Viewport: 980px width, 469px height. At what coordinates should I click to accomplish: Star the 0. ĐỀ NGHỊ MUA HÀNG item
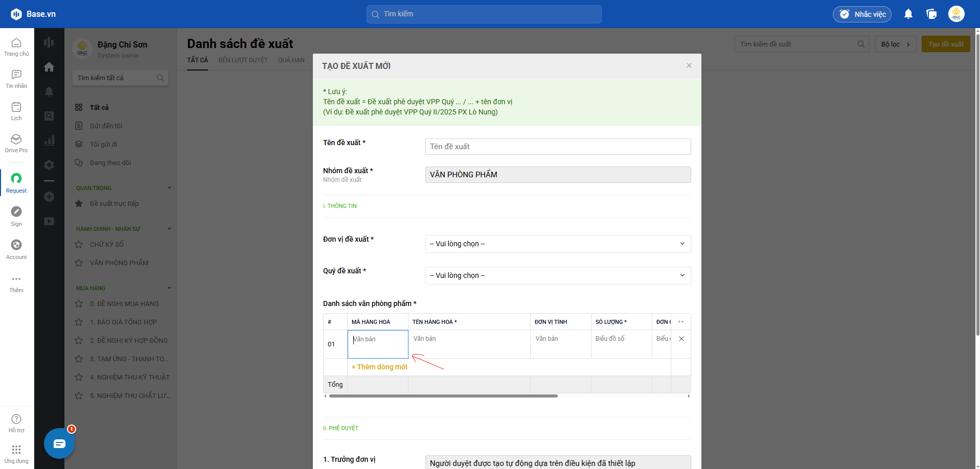[x=79, y=304]
